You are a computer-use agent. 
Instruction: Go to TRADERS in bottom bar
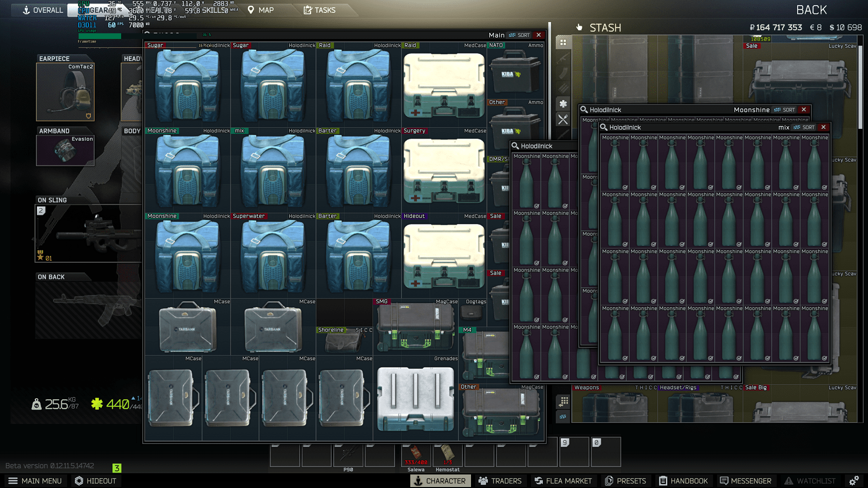click(500, 481)
